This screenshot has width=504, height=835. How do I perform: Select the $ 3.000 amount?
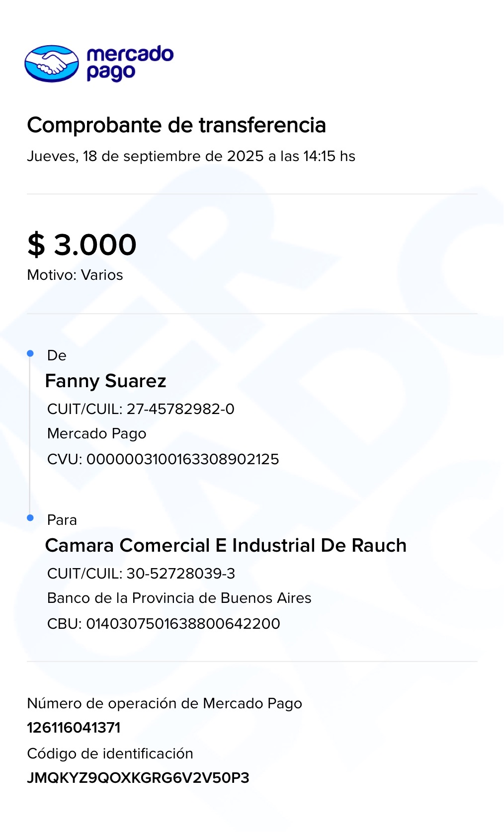pyautogui.click(x=82, y=245)
